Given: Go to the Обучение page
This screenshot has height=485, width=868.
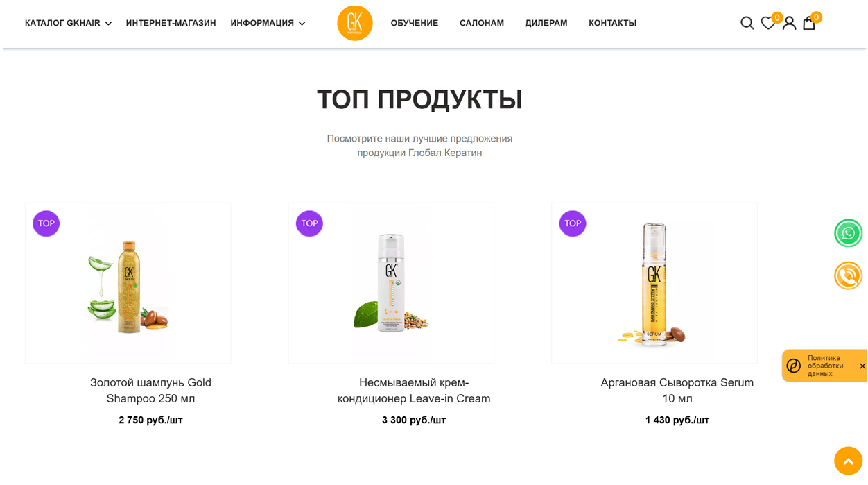Looking at the screenshot, I should click(414, 23).
